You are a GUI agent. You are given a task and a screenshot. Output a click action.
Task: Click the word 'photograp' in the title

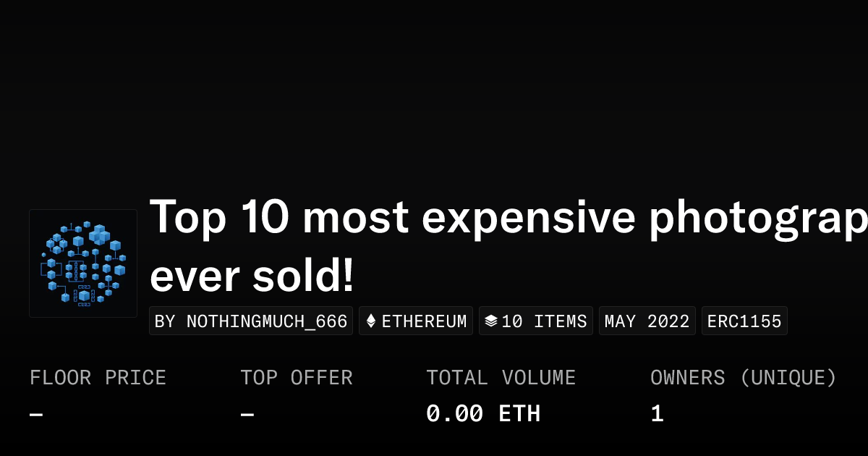click(757, 217)
